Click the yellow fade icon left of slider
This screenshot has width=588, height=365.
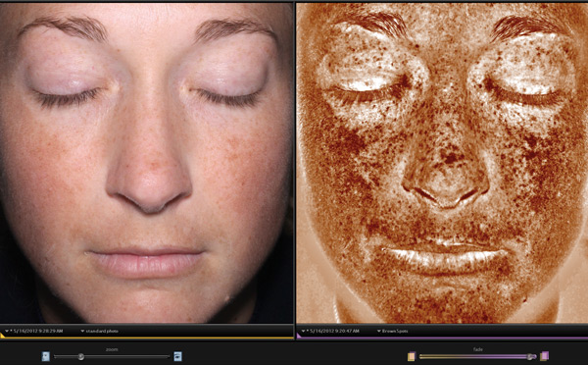tap(412, 356)
